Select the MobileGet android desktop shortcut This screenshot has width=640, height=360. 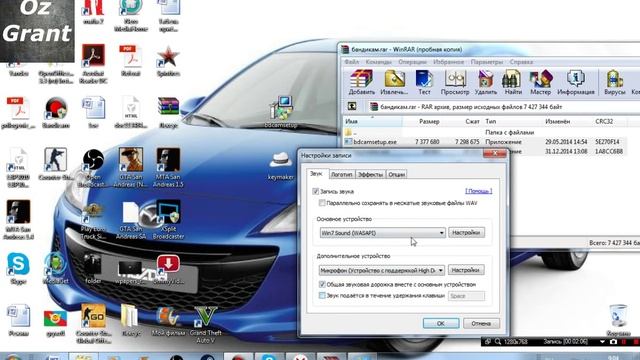56,268
